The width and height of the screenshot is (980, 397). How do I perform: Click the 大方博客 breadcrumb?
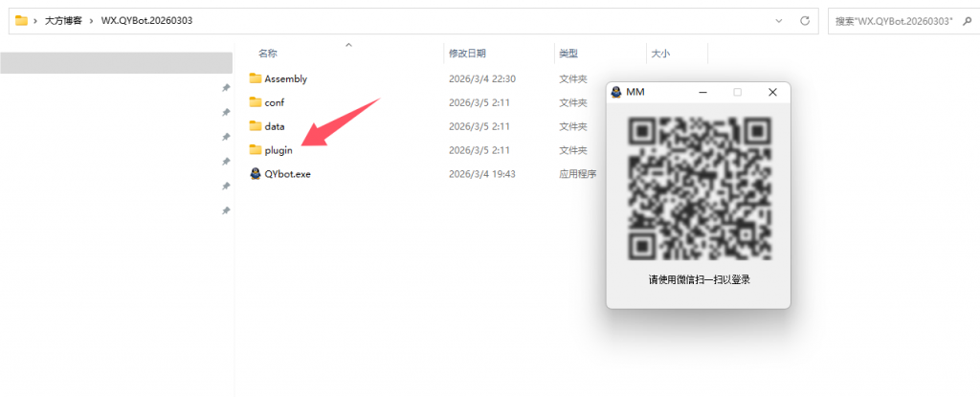click(x=63, y=21)
